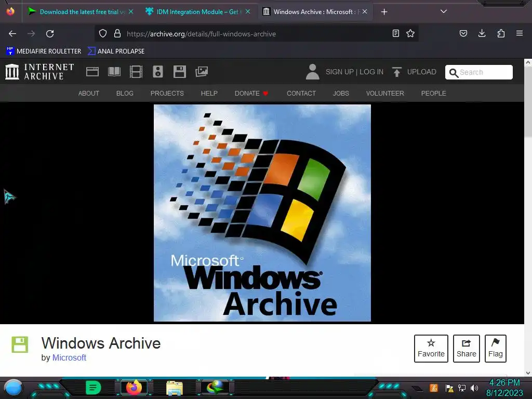Open the ABOUT menu item
Viewport: 532px width, 399px height.
(89, 94)
